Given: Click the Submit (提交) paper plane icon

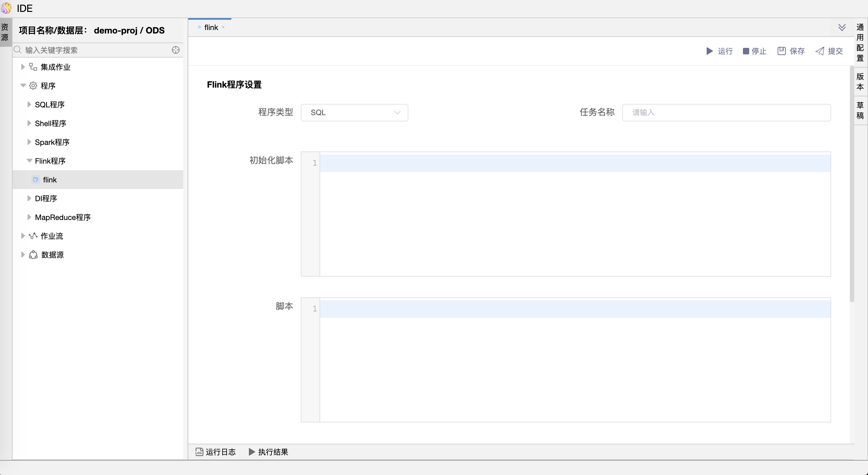Looking at the screenshot, I should coord(820,51).
